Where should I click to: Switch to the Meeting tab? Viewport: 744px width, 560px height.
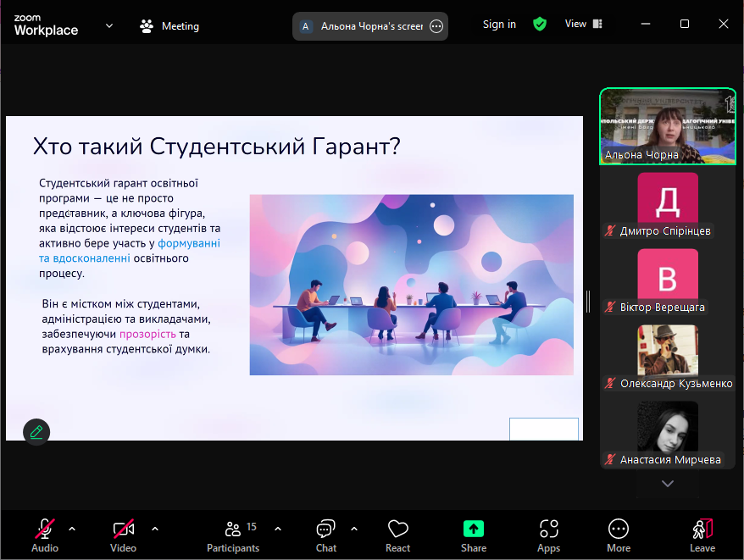(169, 26)
